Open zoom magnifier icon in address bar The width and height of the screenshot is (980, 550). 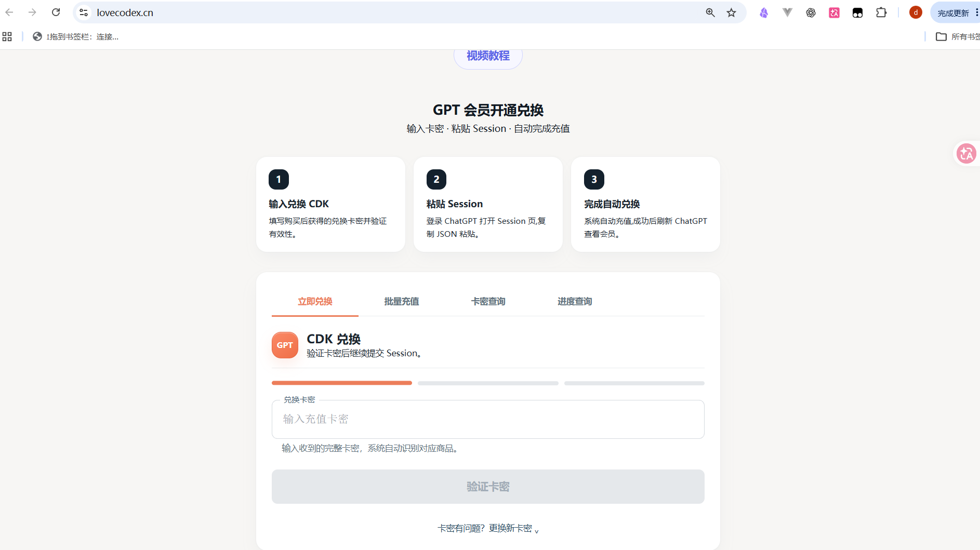710,12
